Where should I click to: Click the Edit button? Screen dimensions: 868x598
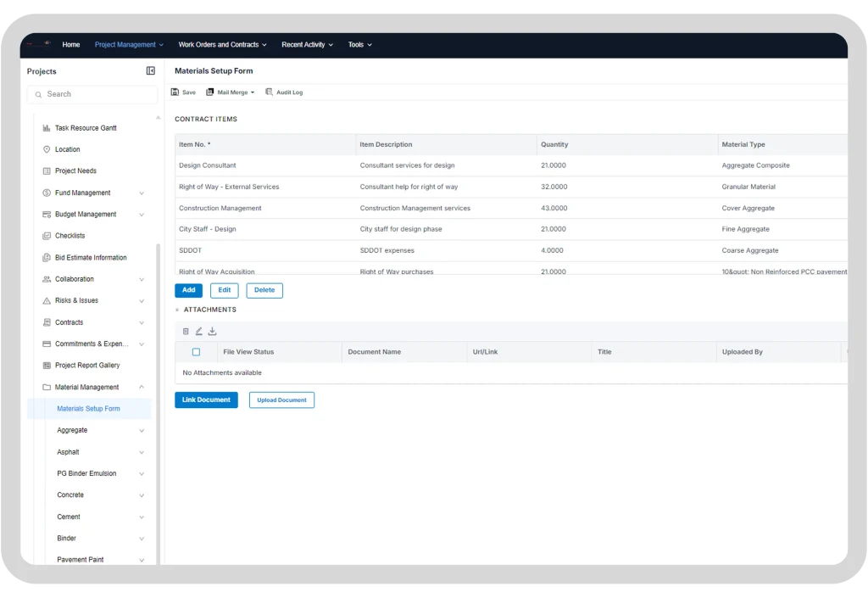coord(224,290)
